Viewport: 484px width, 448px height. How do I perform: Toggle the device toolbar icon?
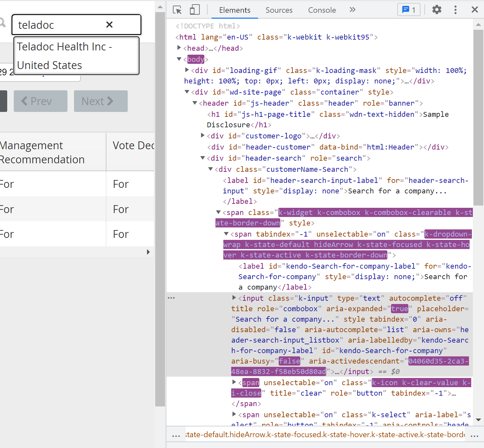pos(195,10)
